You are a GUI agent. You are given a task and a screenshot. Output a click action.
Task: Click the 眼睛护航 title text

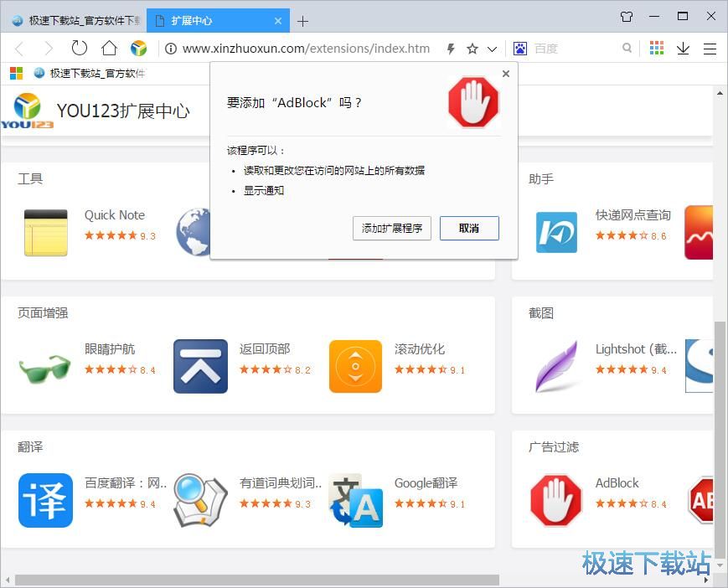pos(110,349)
